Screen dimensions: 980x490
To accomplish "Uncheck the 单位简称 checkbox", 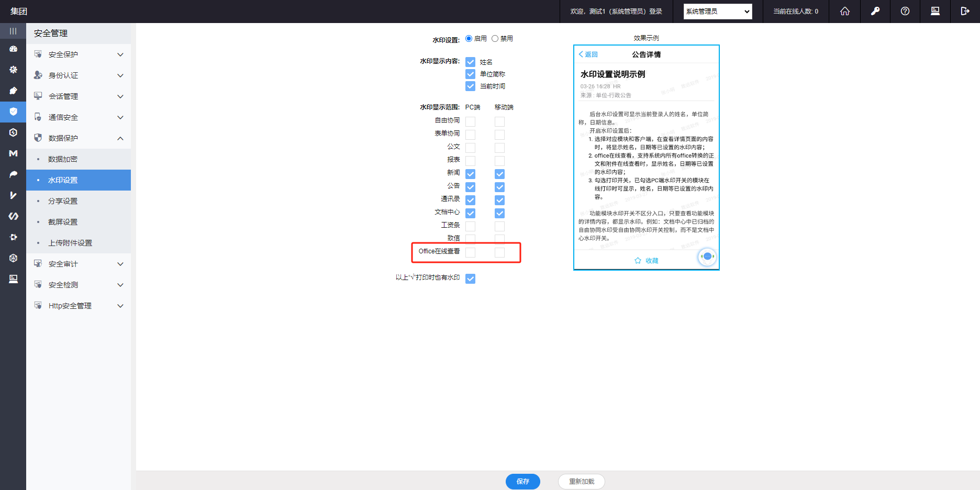I will [x=471, y=74].
